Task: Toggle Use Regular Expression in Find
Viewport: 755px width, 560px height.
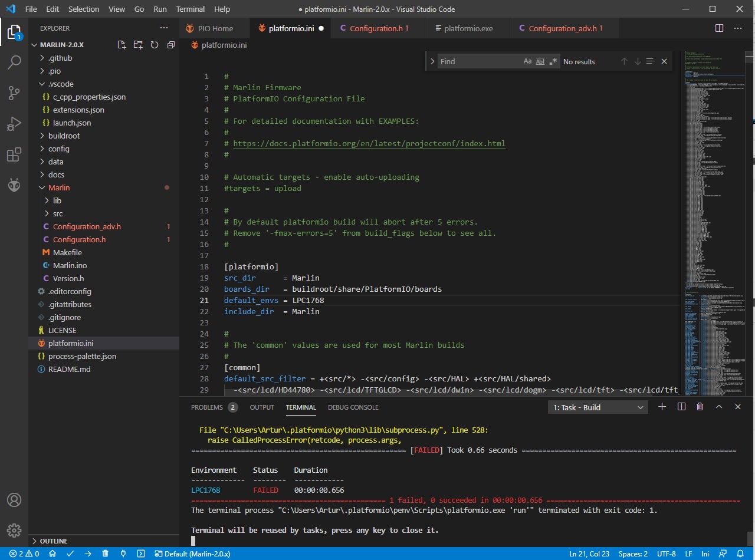Action: 553,61
